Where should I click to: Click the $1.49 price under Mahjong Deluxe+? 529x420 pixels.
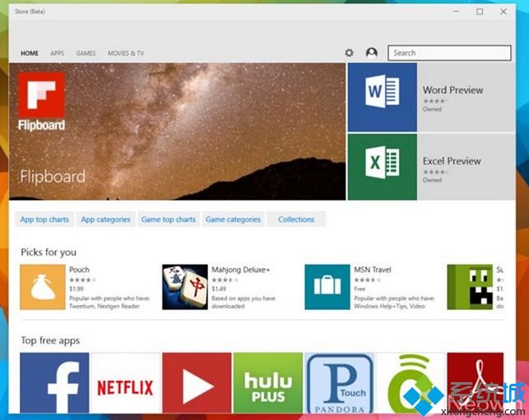click(219, 288)
